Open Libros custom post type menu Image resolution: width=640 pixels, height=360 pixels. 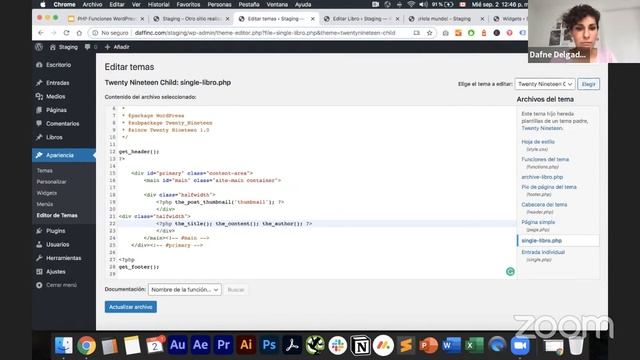(x=54, y=137)
